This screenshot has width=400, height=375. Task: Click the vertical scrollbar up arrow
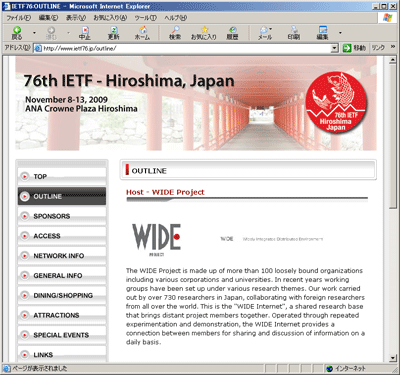(x=393, y=60)
